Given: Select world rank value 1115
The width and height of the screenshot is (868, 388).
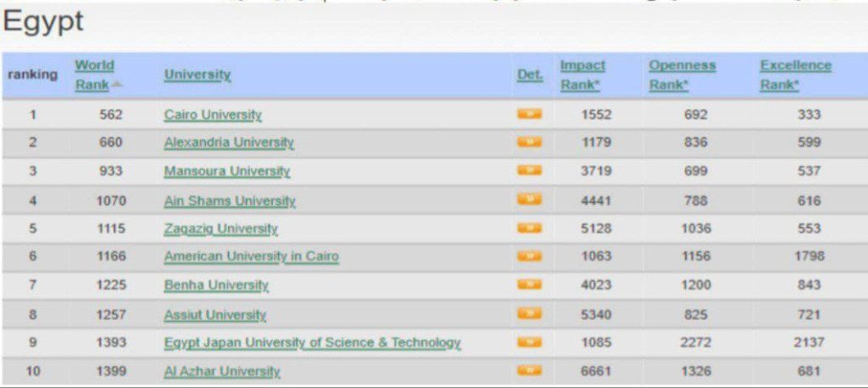Looking at the screenshot, I should tap(111, 228).
